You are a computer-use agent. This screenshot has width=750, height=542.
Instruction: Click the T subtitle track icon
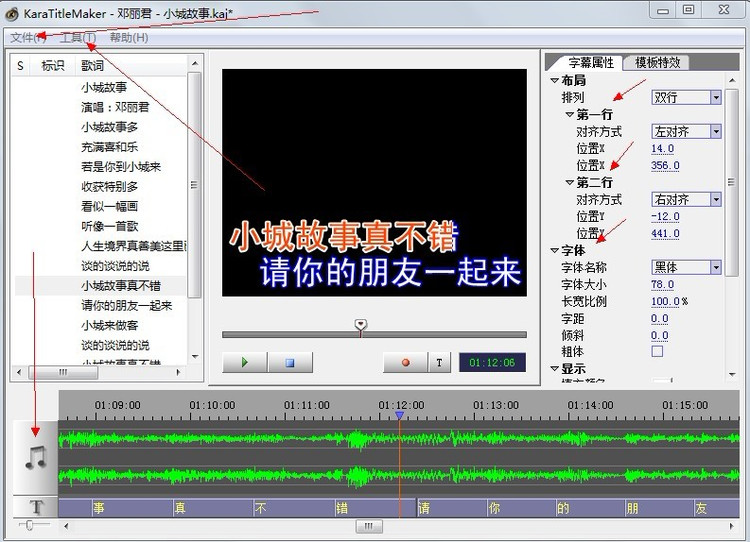click(35, 507)
